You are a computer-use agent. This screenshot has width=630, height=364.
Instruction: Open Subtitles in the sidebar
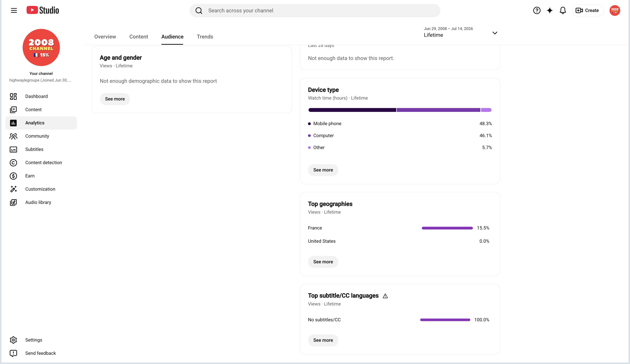(41, 149)
